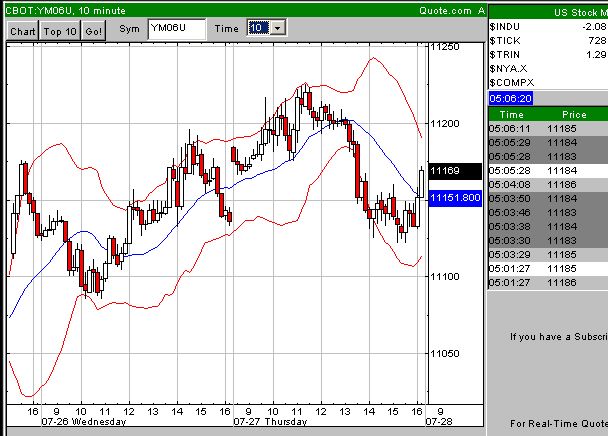Viewport: 608px width, 436px height.
Task: Click the 11169 last price label
Action: tap(455, 171)
